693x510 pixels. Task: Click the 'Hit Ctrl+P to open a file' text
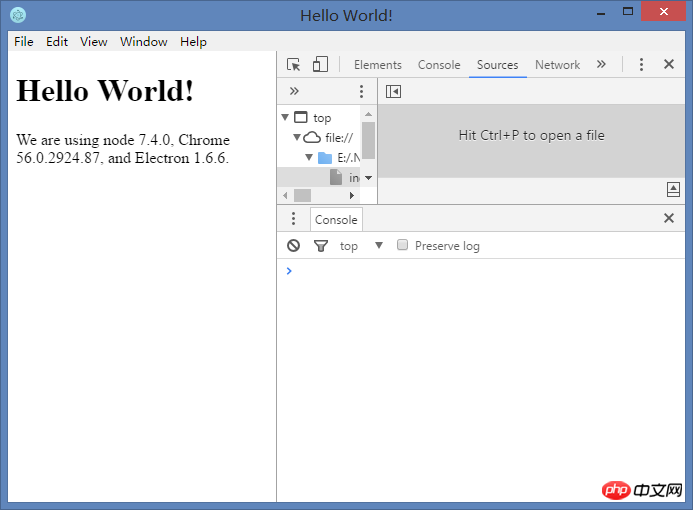pos(531,135)
